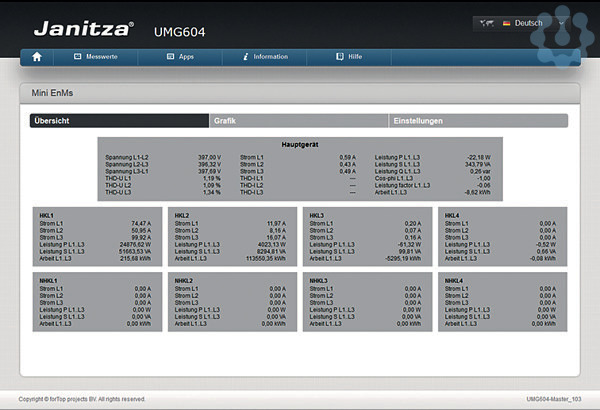Open the Apps menu

coord(186,57)
